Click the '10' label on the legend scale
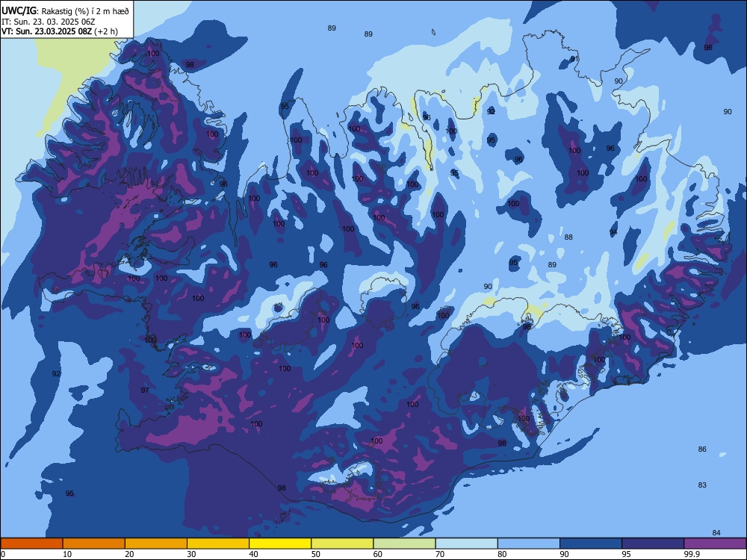747x560 pixels. (x=67, y=554)
